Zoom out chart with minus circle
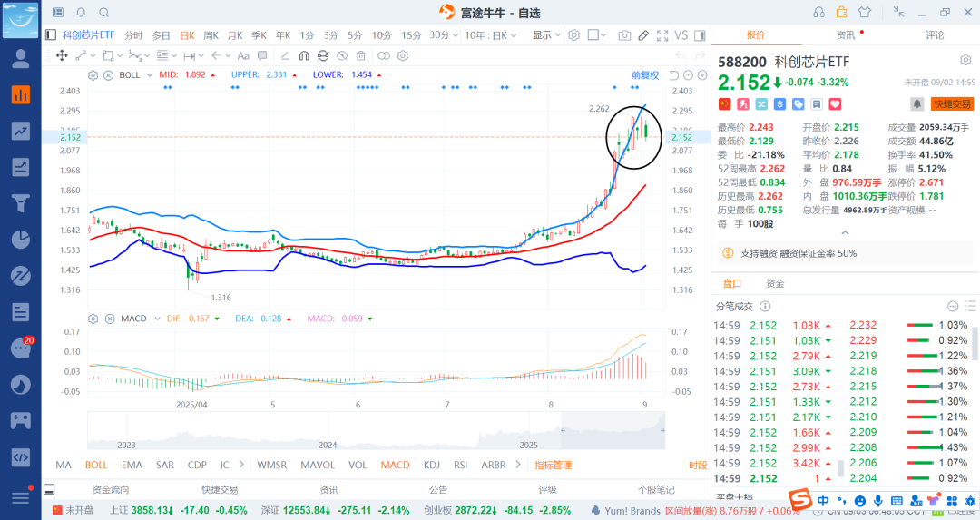 (x=688, y=75)
